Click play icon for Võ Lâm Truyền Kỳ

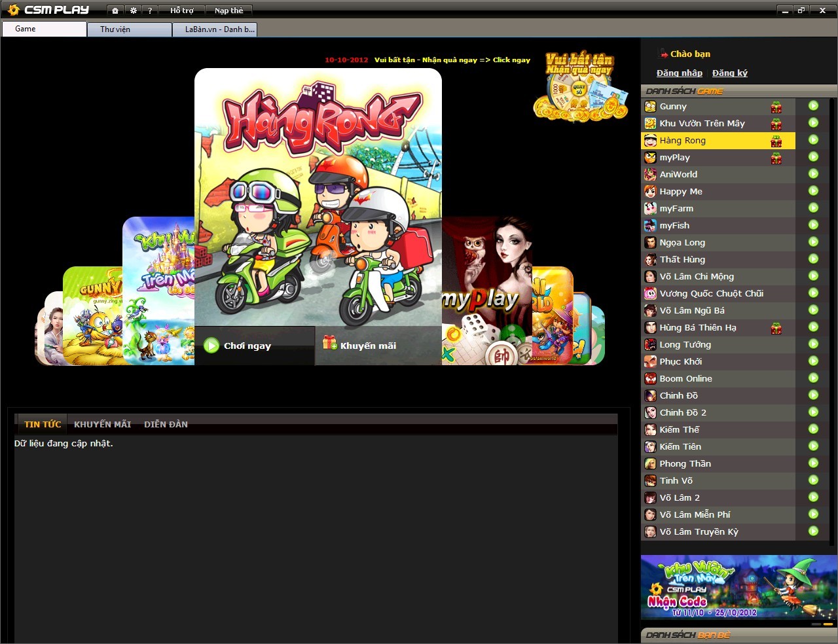point(813,531)
